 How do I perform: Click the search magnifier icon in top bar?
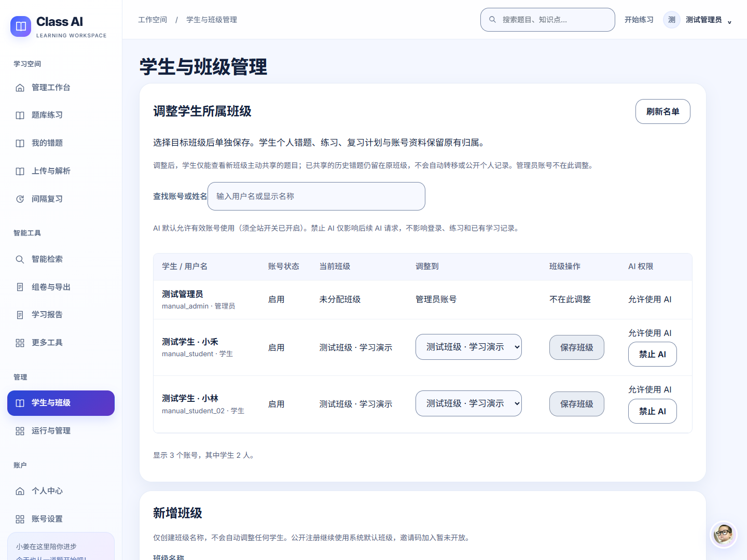(492, 20)
